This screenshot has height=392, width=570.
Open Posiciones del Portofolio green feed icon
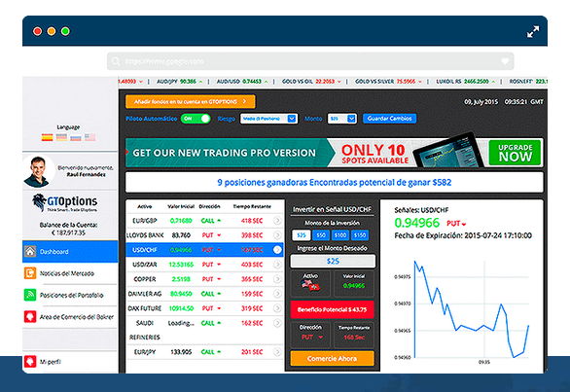tap(30, 295)
